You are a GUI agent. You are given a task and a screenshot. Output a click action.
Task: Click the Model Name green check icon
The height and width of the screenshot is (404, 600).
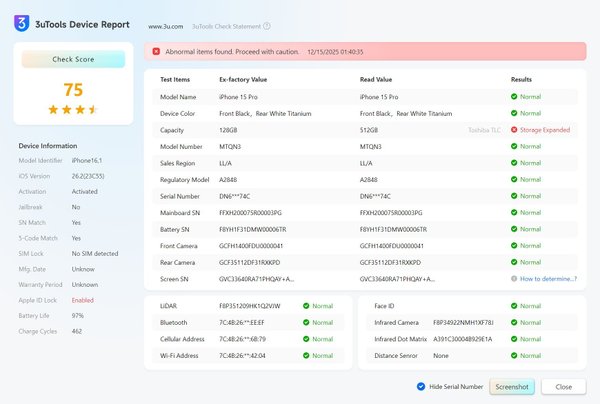coord(514,97)
